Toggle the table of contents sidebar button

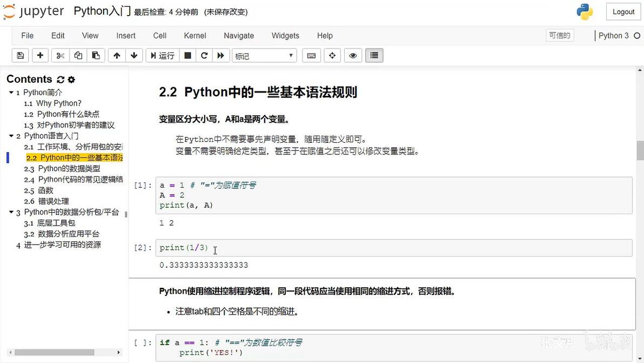(x=374, y=56)
